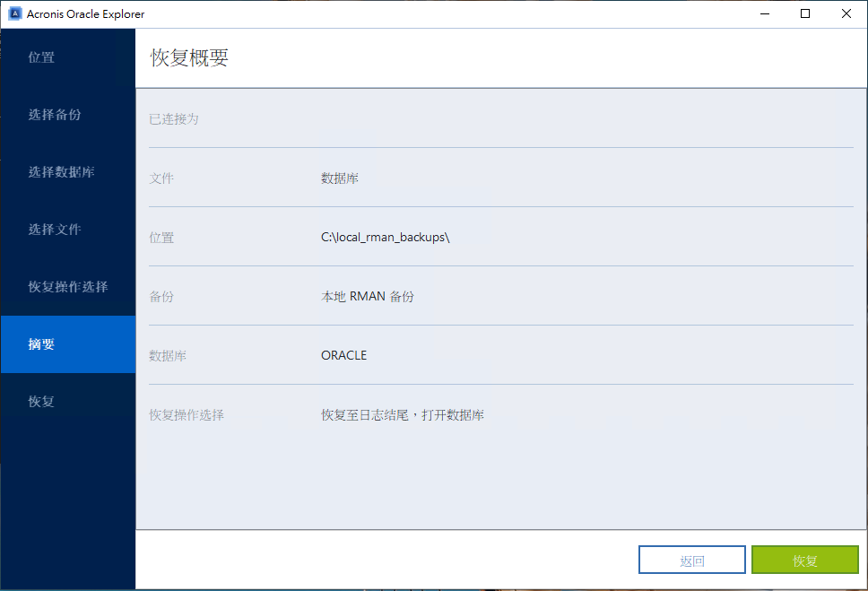
Task: Click the 恢复操作选择 label in summary panel
Action: (x=186, y=415)
